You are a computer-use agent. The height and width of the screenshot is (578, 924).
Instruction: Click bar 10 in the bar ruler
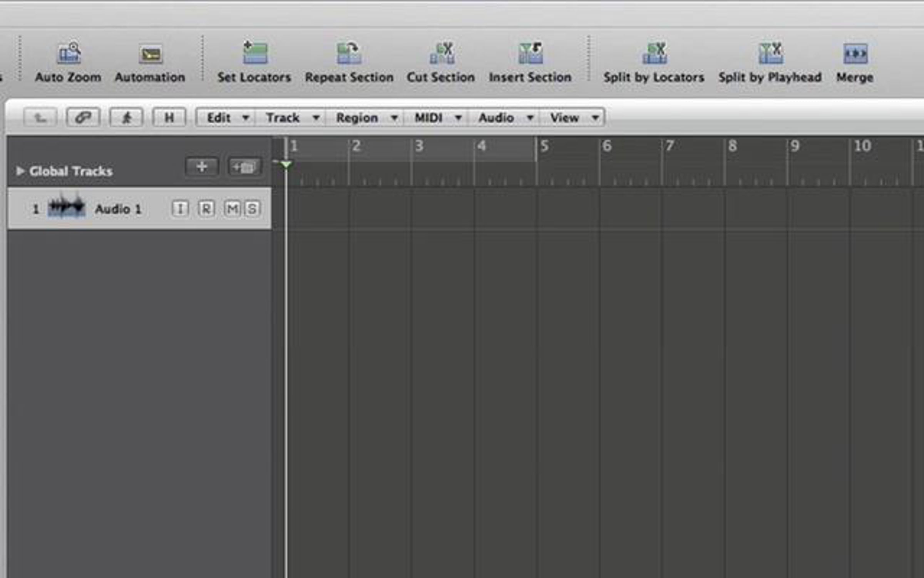click(x=862, y=146)
